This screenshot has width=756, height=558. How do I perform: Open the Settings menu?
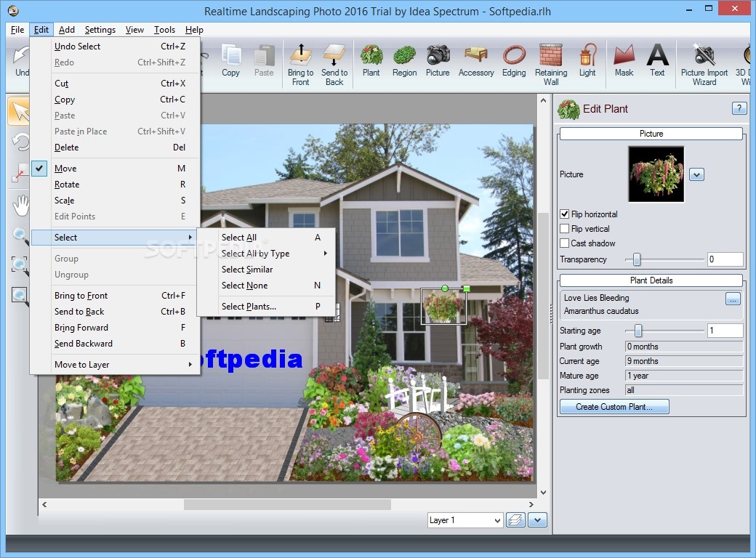click(100, 30)
